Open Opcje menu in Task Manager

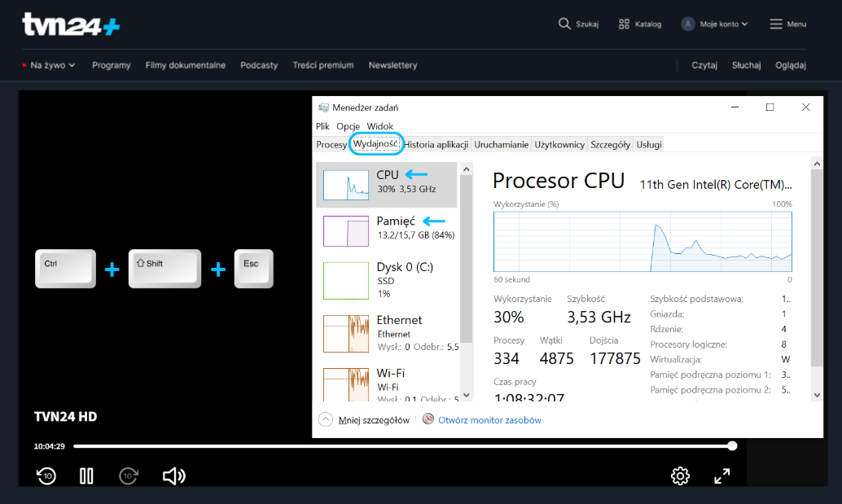(x=348, y=126)
